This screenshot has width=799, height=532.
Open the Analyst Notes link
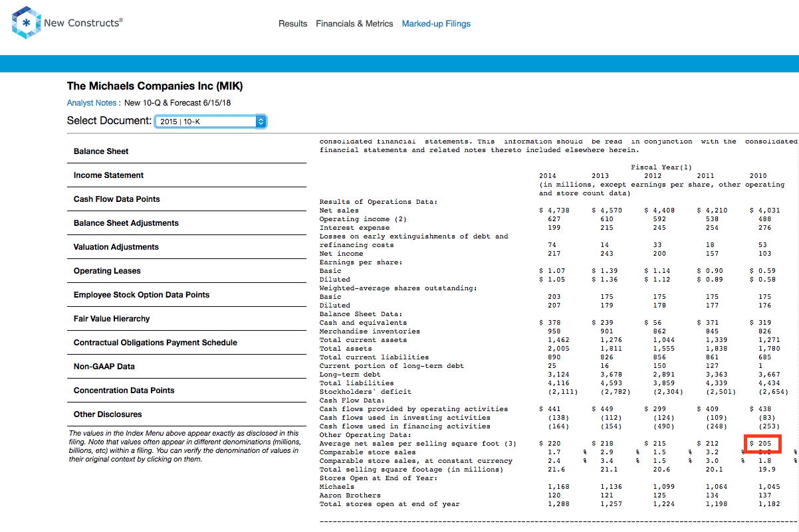coord(93,103)
